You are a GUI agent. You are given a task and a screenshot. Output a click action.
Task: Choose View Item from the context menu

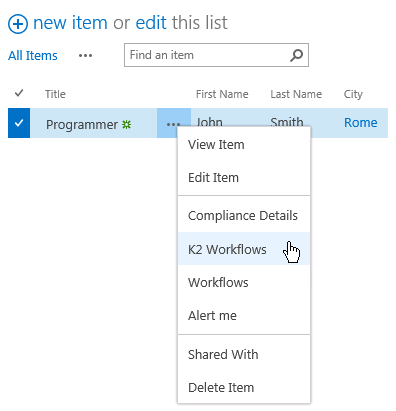coord(244,145)
